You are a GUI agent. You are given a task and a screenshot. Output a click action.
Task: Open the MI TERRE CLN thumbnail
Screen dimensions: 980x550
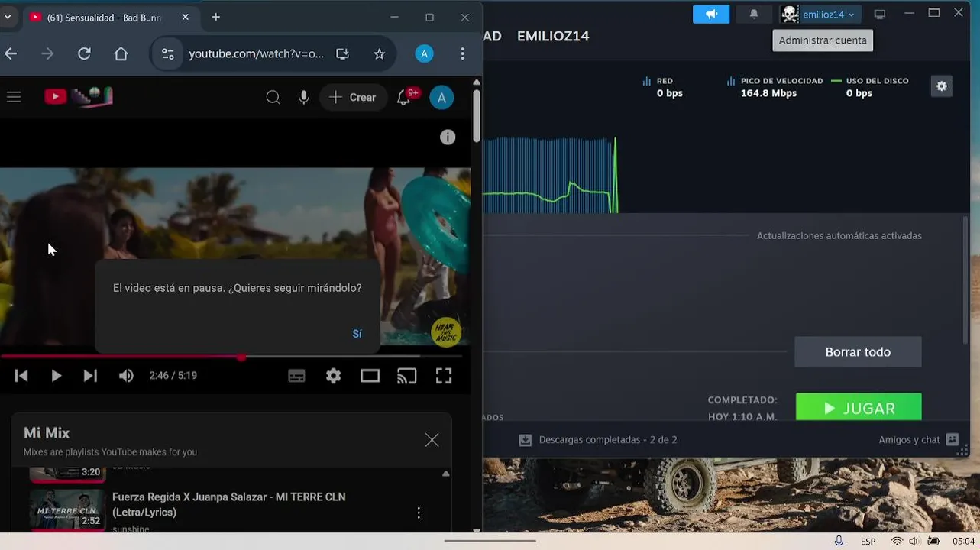point(66,510)
